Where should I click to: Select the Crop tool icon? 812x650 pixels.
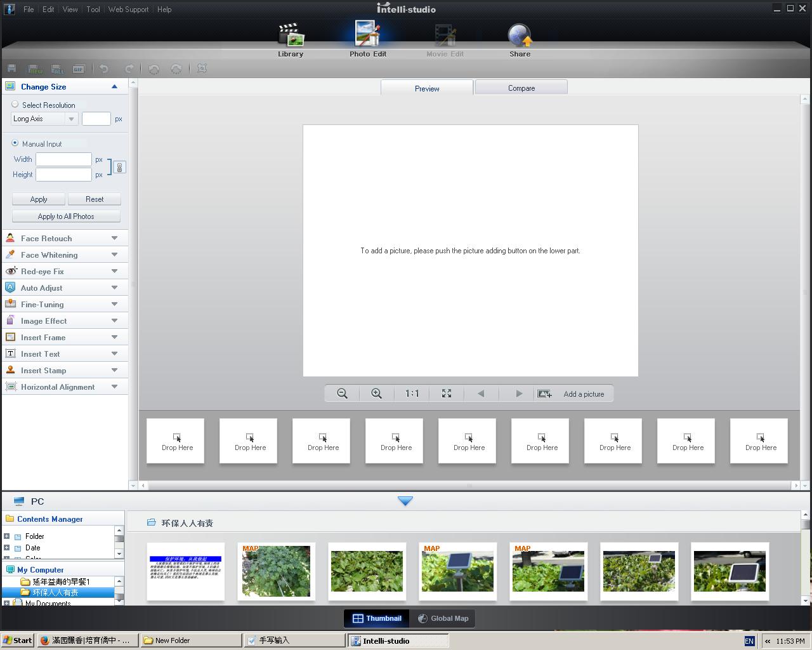(x=202, y=68)
